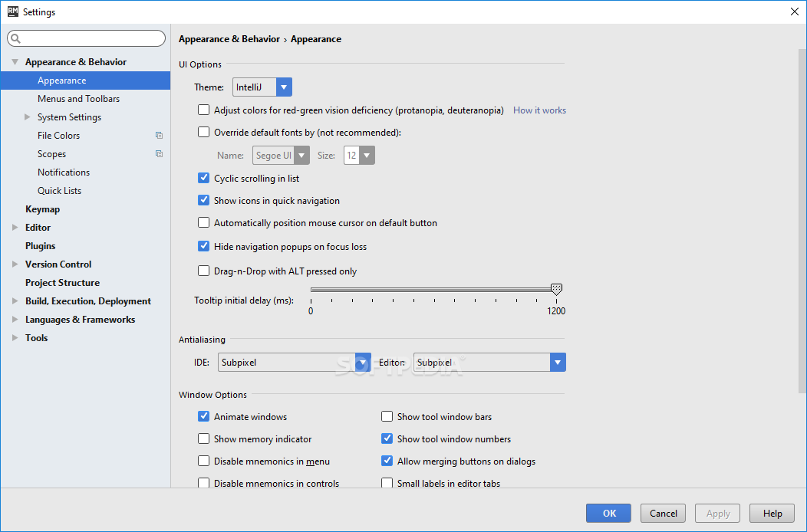The height and width of the screenshot is (532, 807).
Task: Enable automatic mouse cursor positioning on default button
Action: (x=204, y=223)
